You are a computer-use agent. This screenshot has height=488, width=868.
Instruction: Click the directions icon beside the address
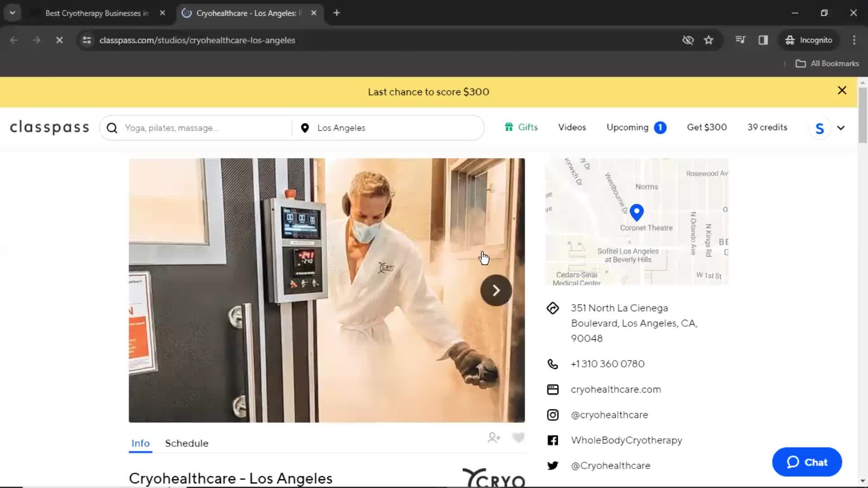coord(552,308)
